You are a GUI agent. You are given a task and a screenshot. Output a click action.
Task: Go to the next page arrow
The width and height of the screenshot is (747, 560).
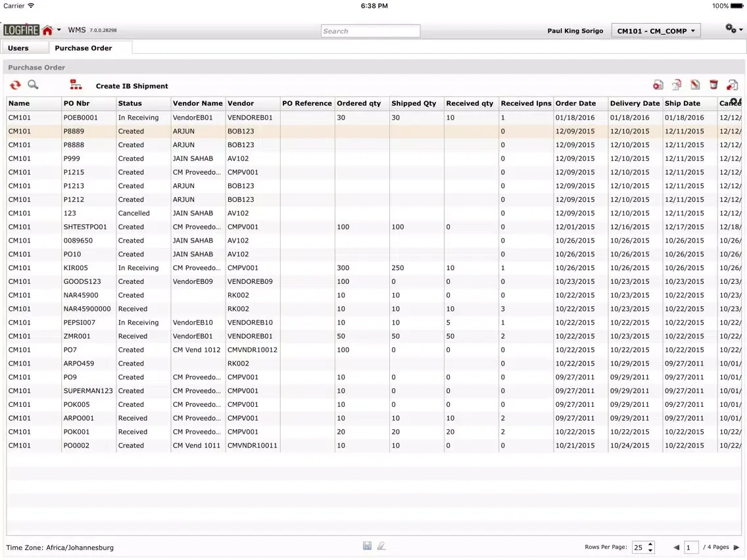click(x=736, y=548)
